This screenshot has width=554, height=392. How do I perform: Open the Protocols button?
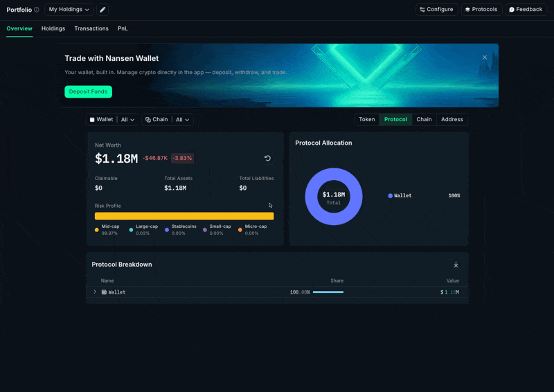click(481, 10)
